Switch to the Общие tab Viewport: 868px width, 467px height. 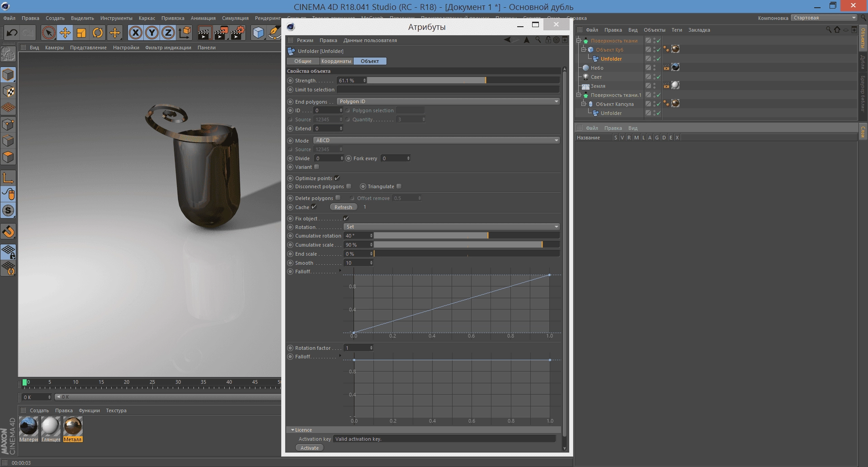[x=303, y=61]
